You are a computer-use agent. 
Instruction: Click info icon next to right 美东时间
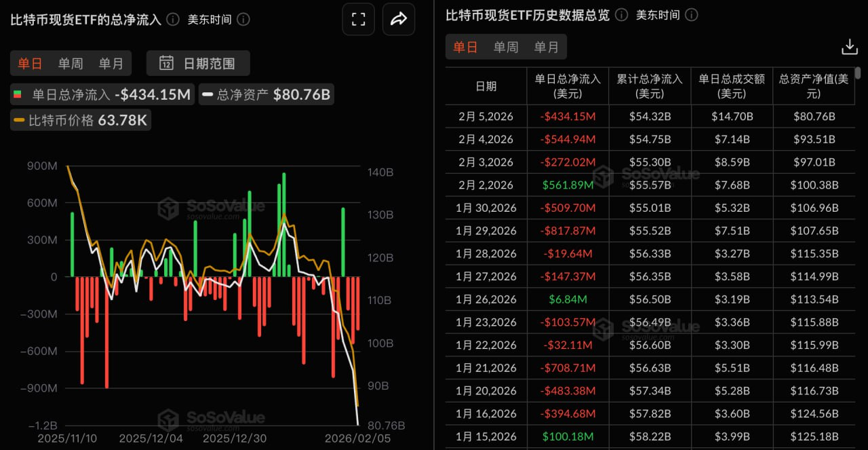pyautogui.click(x=692, y=15)
